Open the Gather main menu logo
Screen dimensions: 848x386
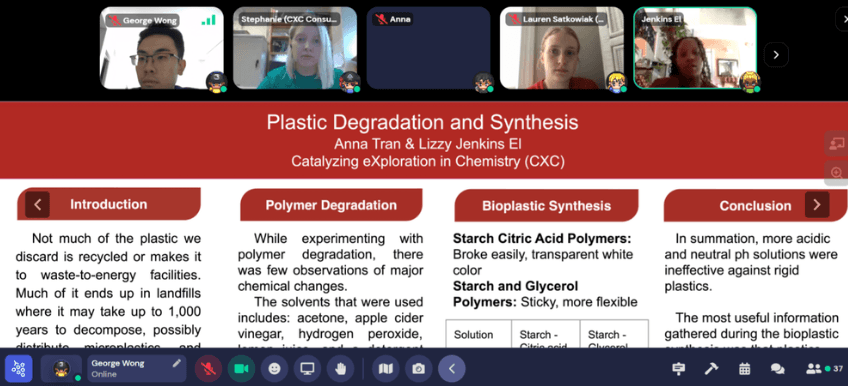coord(19,369)
